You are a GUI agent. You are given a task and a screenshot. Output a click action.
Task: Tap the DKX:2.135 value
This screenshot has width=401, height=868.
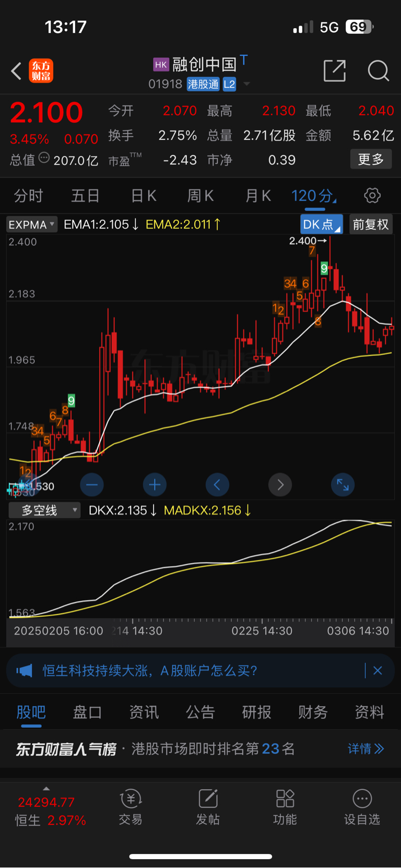[x=123, y=510]
